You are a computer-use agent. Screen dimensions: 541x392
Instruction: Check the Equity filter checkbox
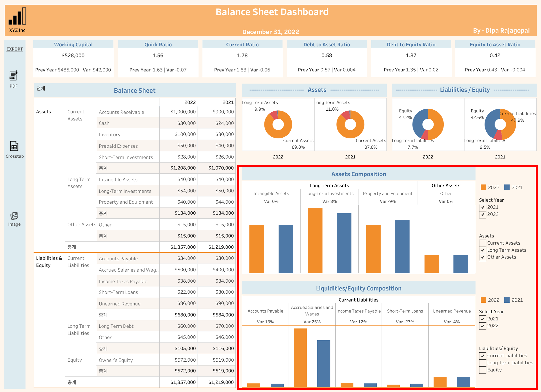[x=483, y=370]
